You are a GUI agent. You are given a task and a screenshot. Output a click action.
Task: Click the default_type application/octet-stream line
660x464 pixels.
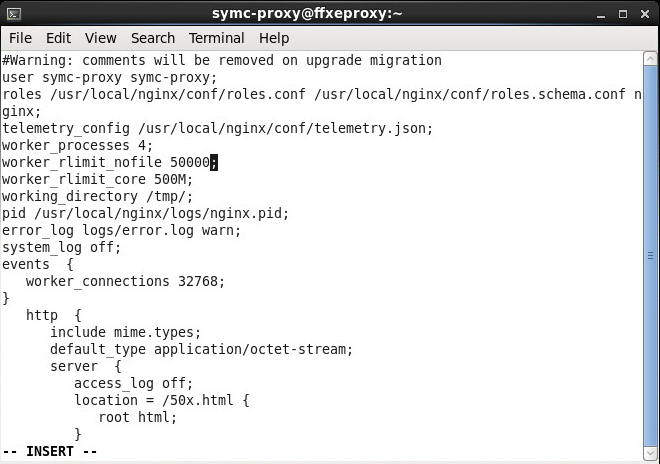click(201, 349)
